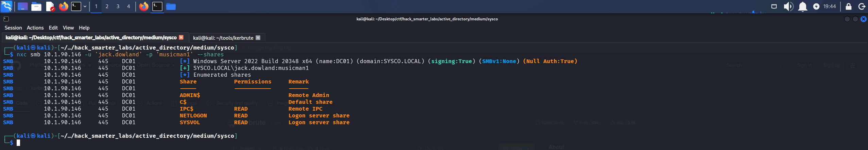Switch to workspace 2
This screenshot has width=868, height=150.
pyautogui.click(x=107, y=6)
